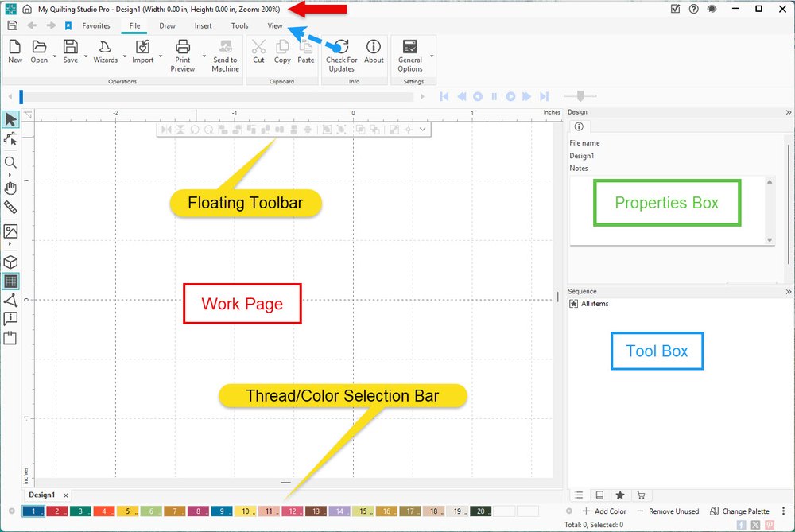The height and width of the screenshot is (532, 795).
Task: Expand the Save dropdown arrow
Action: pos(86,56)
